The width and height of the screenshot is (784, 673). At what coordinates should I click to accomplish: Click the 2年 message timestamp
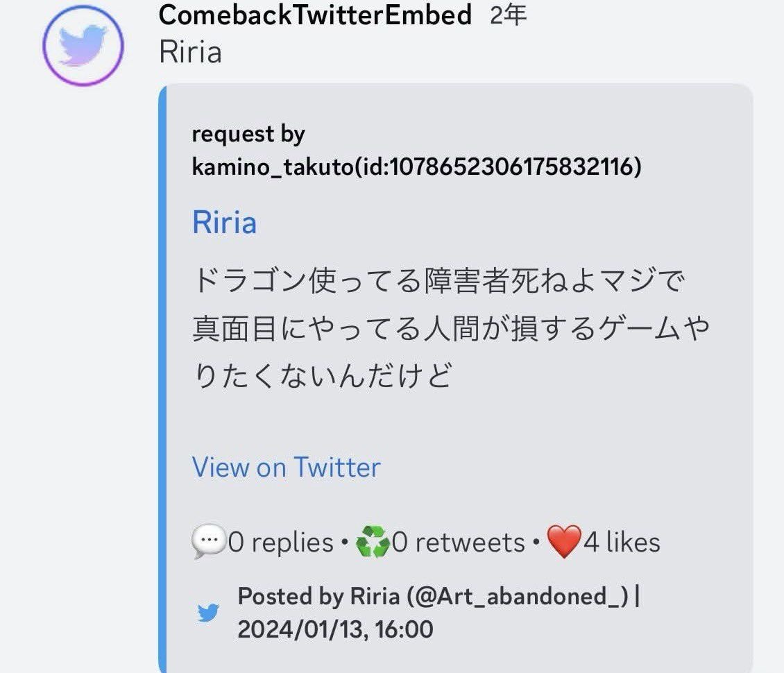tap(508, 15)
